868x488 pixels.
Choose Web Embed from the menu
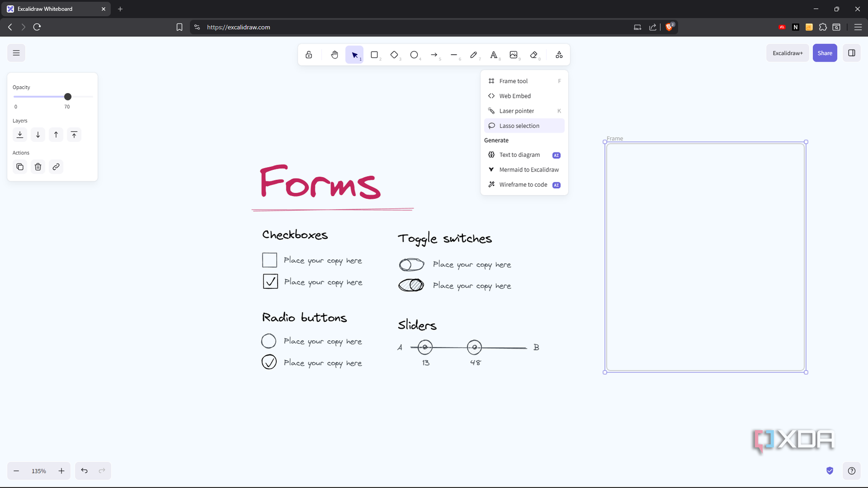524,96
